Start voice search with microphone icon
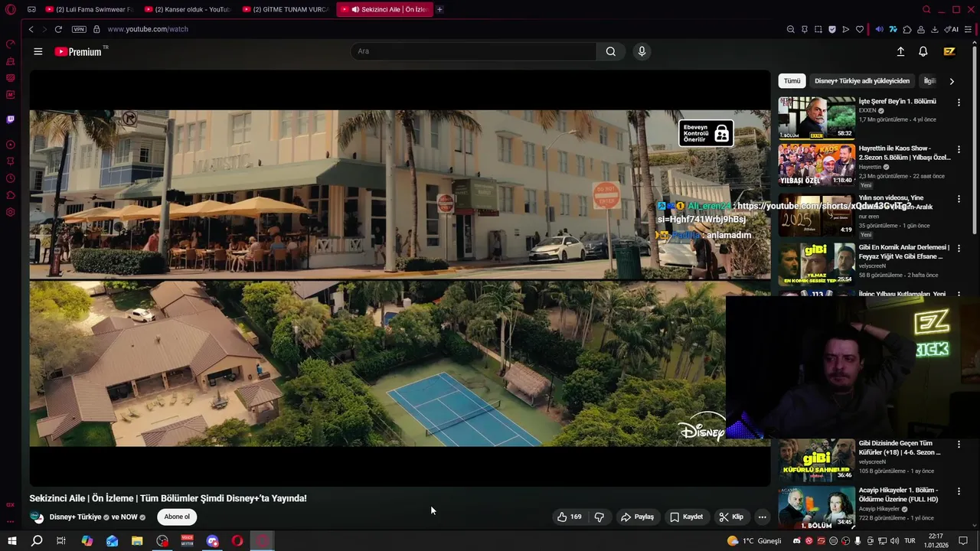This screenshot has width=980, height=551. (x=642, y=51)
